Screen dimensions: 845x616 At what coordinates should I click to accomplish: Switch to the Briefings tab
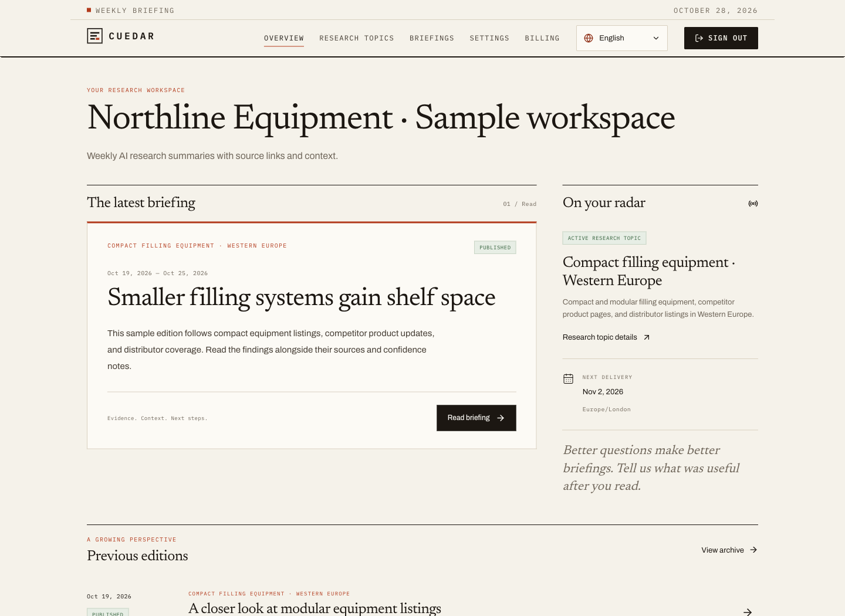point(432,38)
